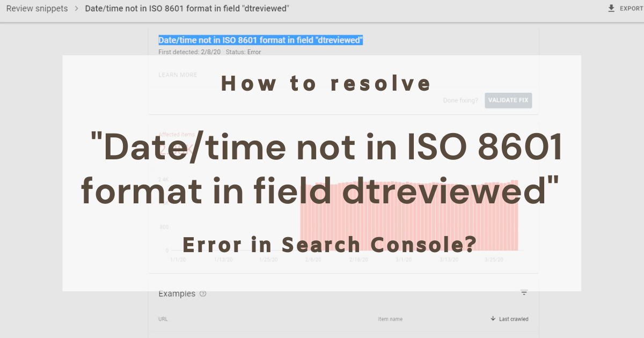
Task: Open the filter icon in Examples section
Action: point(524,292)
